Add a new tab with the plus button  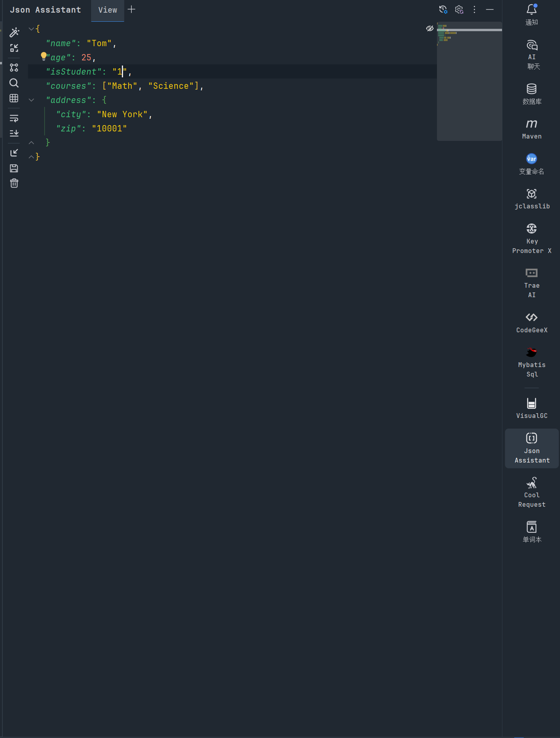pyautogui.click(x=132, y=9)
